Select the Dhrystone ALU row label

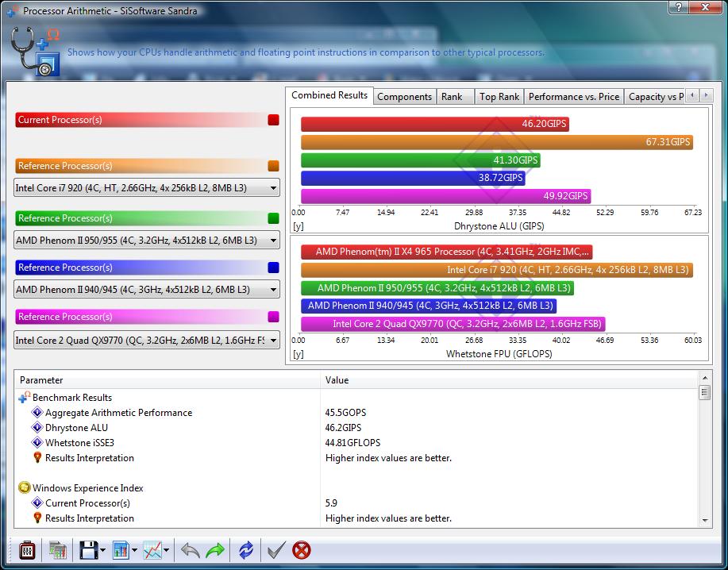click(x=76, y=427)
